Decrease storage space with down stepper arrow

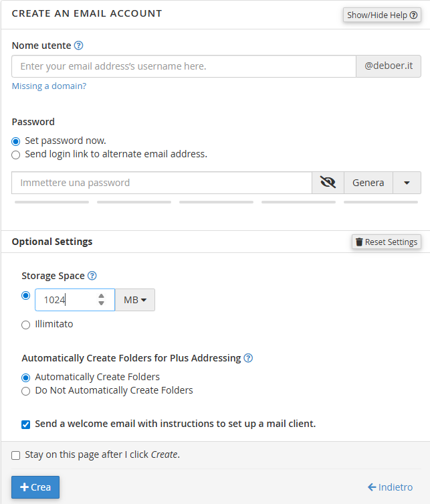pos(101,304)
